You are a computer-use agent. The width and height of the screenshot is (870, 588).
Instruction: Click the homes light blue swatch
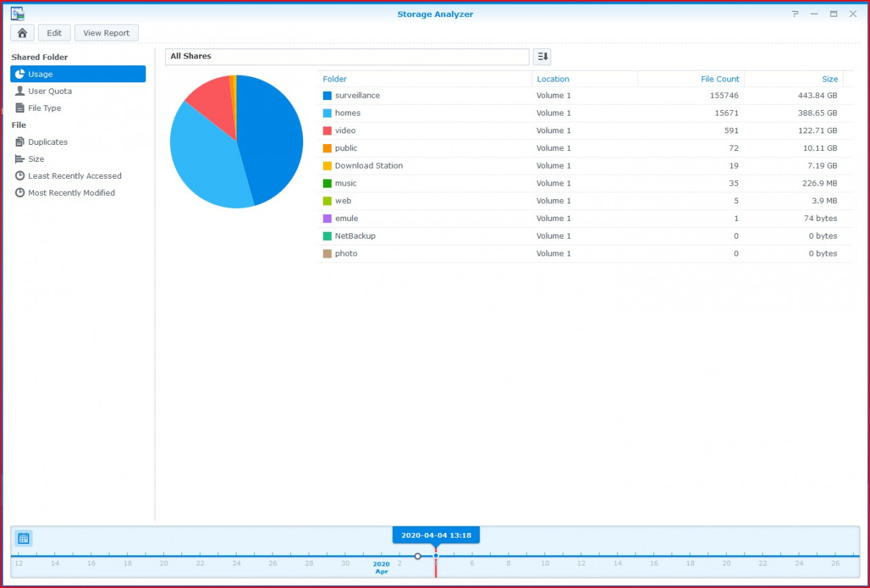[327, 114]
